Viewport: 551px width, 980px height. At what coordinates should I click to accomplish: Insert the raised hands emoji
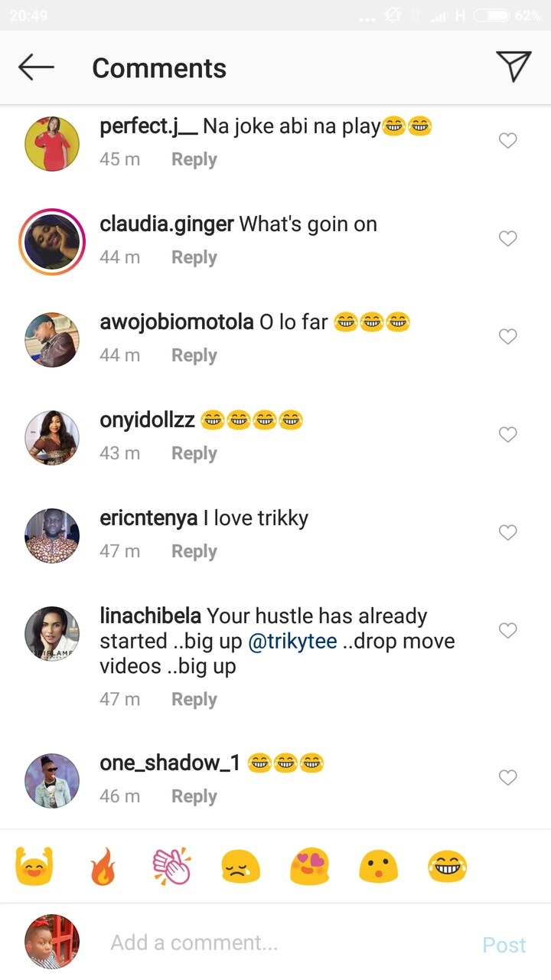pos(34,867)
